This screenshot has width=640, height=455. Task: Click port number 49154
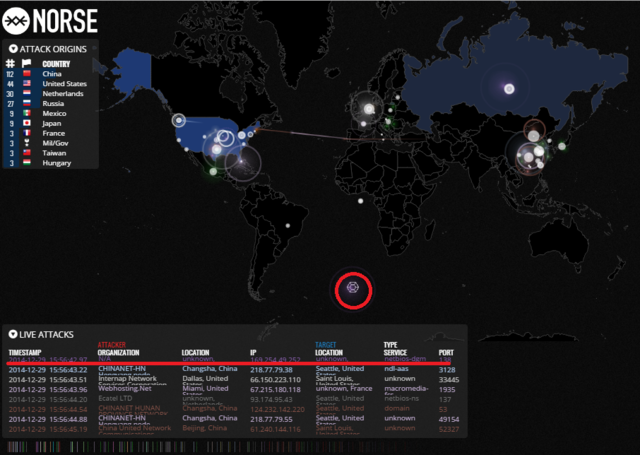click(x=449, y=419)
